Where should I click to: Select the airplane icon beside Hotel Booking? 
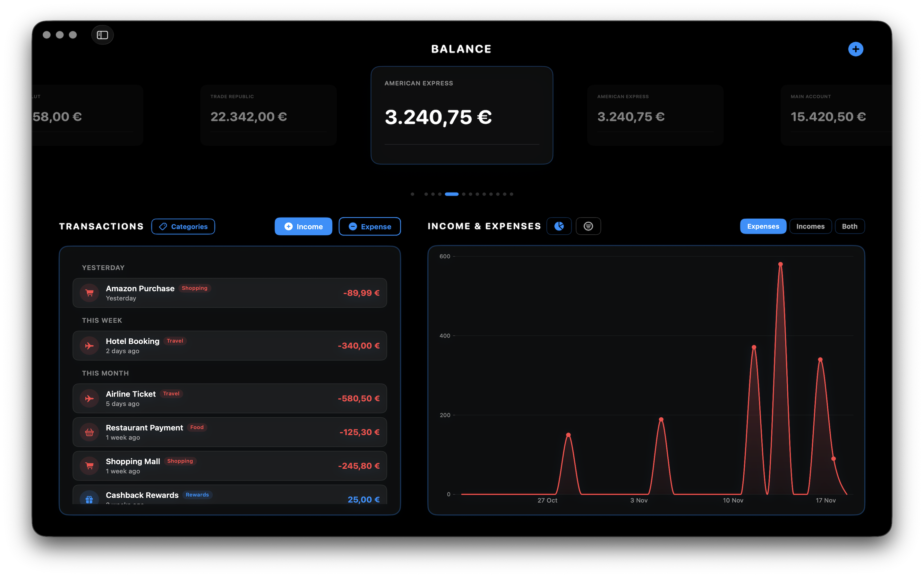pyautogui.click(x=89, y=345)
